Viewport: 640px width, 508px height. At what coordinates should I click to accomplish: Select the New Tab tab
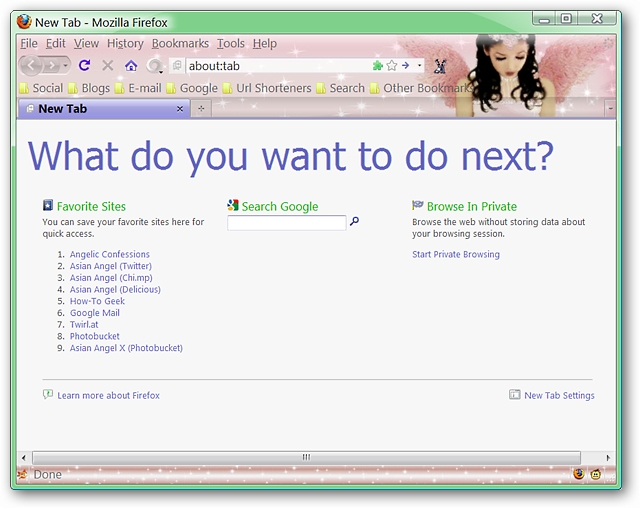tap(104, 109)
